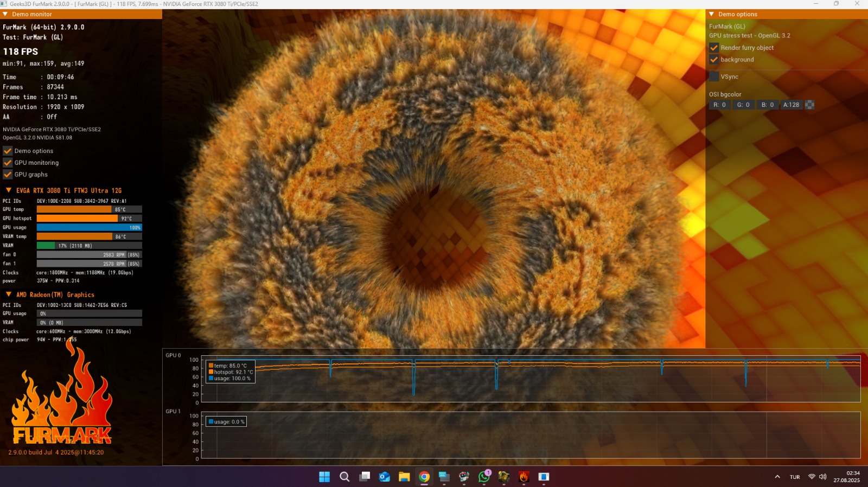Click the 375W - PPW:0.314 power readout
Image resolution: width=868 pixels, height=487 pixels.
tap(58, 281)
